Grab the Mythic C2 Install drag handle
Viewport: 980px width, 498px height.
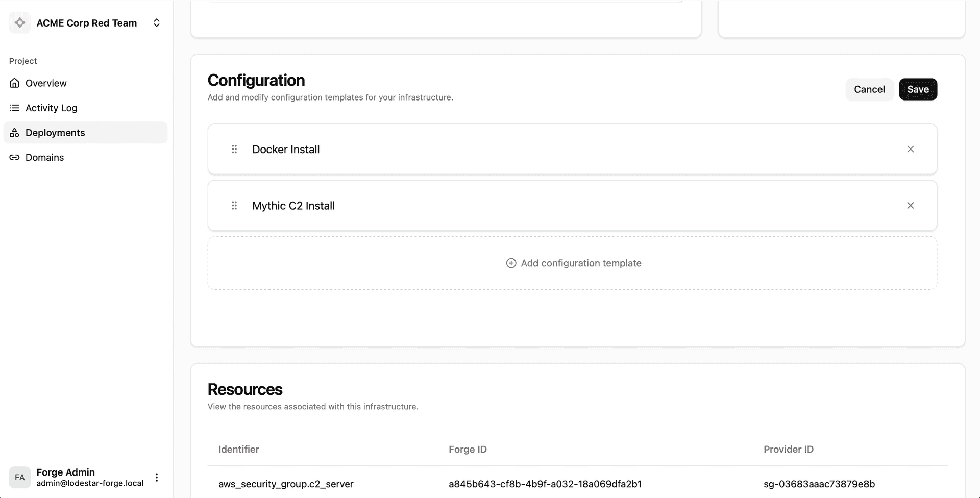234,206
